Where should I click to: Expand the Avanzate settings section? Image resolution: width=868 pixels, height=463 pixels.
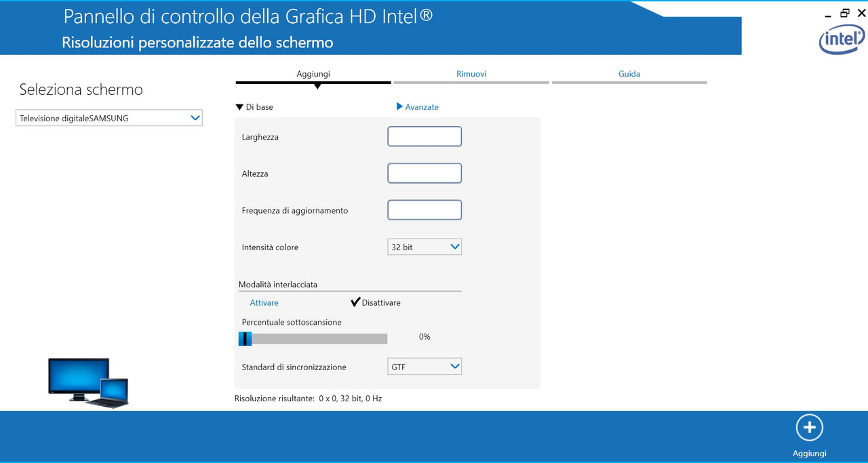(x=418, y=107)
